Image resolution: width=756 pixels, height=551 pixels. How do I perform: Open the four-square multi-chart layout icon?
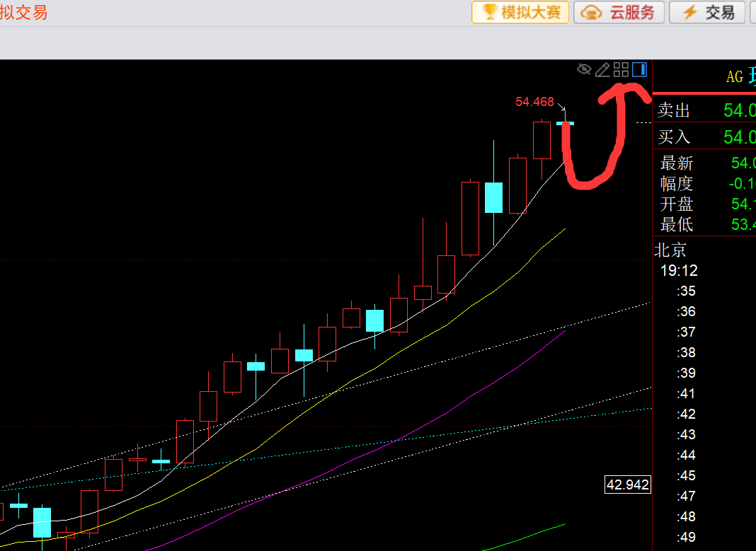click(621, 70)
